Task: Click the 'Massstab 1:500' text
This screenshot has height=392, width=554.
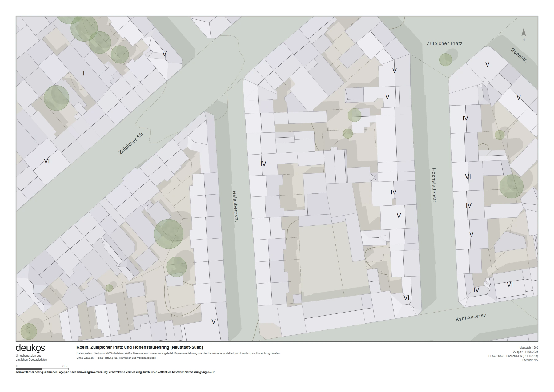Action: pos(528,348)
